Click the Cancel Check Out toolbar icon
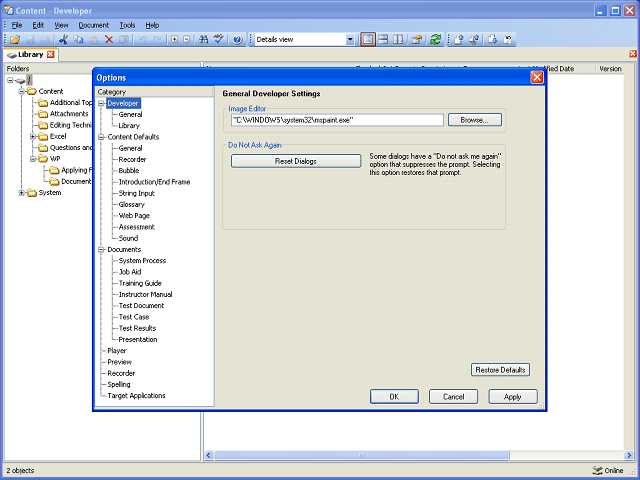This screenshot has width=640, height=480. pyautogui.click(x=508, y=40)
